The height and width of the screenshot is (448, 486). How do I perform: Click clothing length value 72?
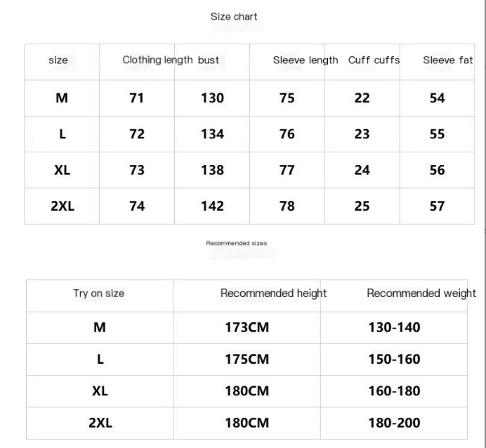click(x=137, y=134)
